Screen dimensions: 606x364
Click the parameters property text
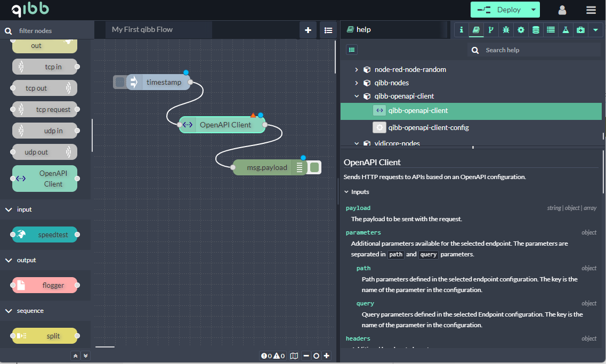point(363,232)
